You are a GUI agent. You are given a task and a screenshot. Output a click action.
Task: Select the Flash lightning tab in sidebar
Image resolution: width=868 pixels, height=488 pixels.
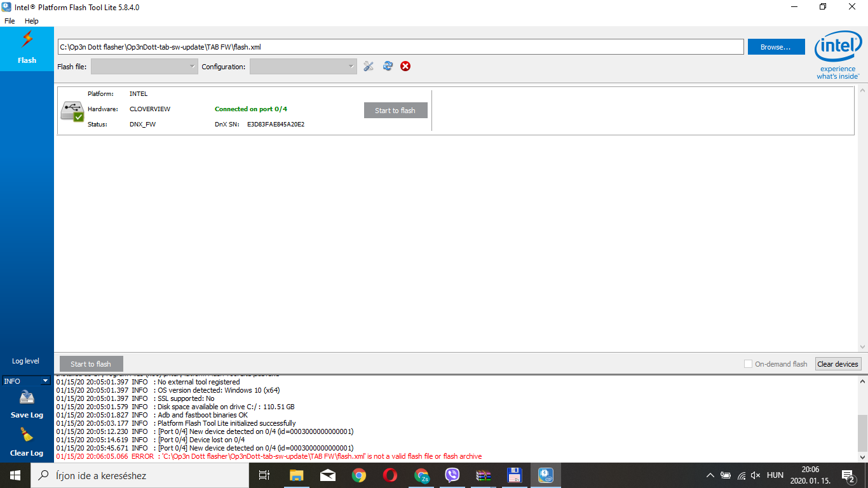click(x=27, y=48)
